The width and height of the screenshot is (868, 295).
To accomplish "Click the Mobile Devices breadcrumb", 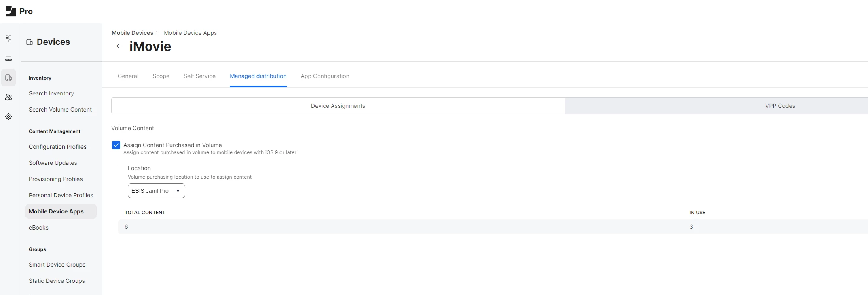I will click(x=132, y=33).
